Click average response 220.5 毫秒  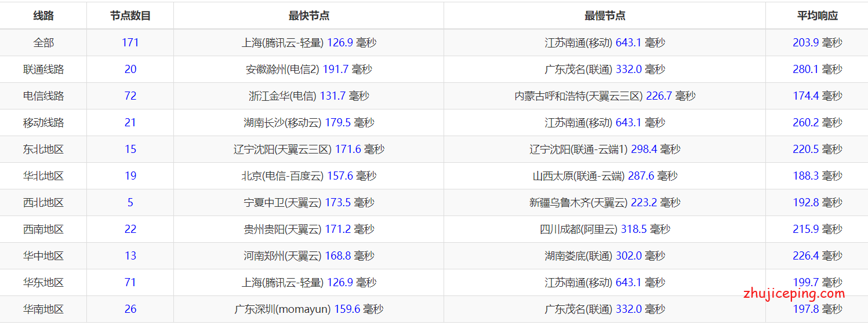(x=818, y=149)
